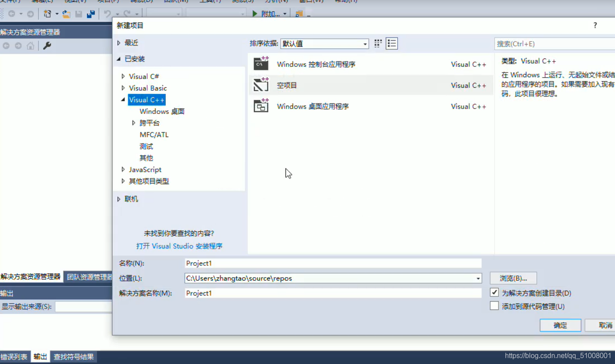Select 其他 under Visual C++
615x364 pixels.
click(x=146, y=158)
